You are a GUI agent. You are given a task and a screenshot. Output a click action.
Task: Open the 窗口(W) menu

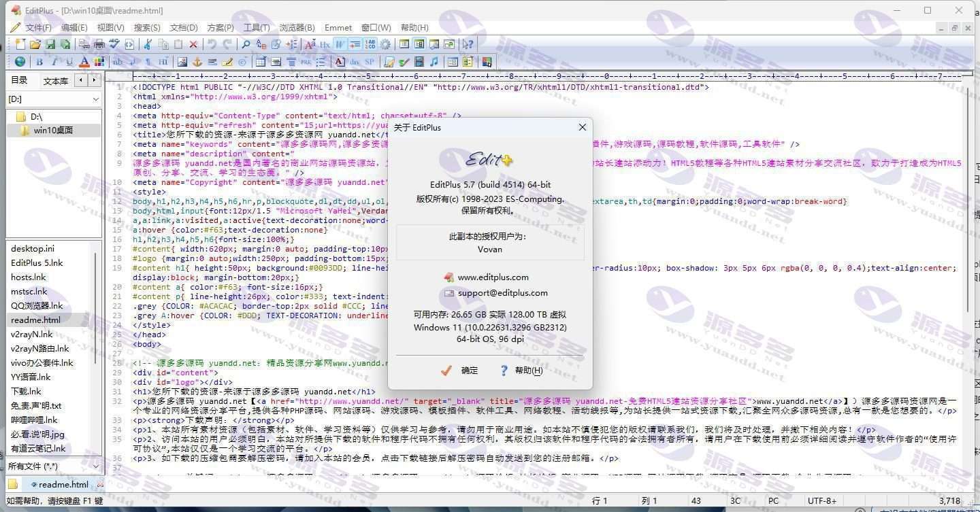point(376,28)
